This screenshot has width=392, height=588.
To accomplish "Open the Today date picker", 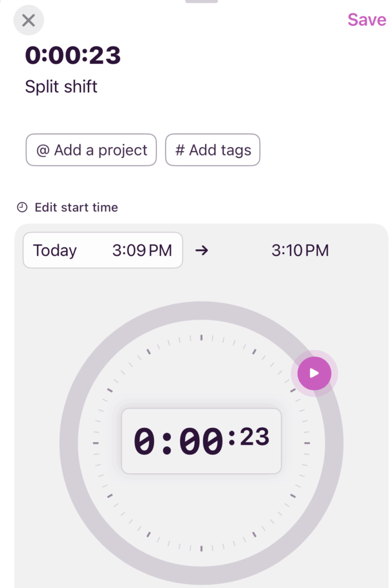I will point(55,250).
